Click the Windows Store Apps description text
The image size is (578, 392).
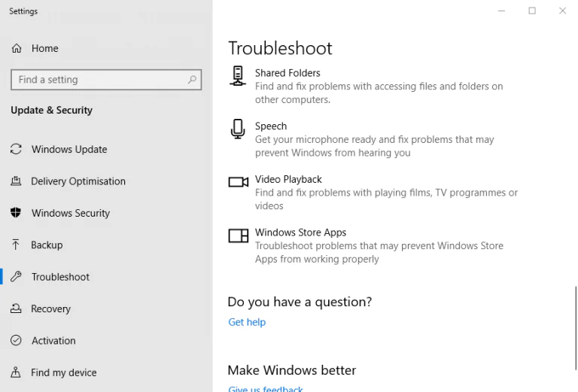click(x=379, y=252)
